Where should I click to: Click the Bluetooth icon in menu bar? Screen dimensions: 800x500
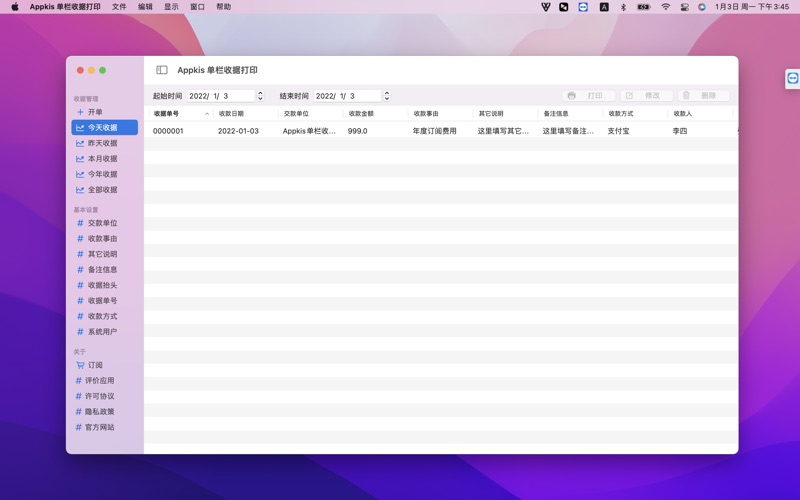(623, 7)
